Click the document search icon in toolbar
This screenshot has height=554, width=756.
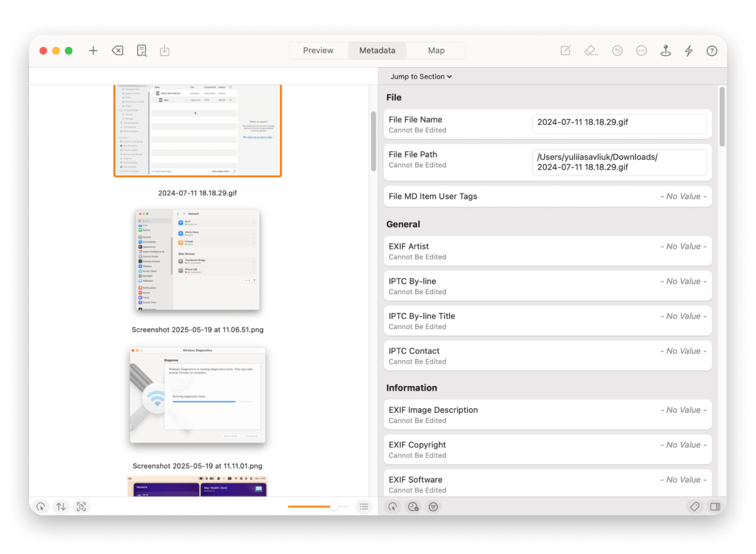(142, 51)
